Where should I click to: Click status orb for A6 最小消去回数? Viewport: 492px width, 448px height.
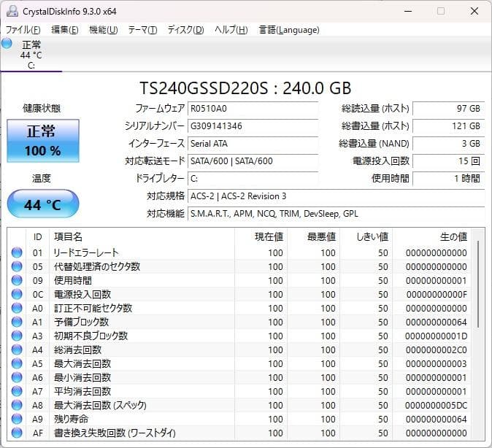17,377
